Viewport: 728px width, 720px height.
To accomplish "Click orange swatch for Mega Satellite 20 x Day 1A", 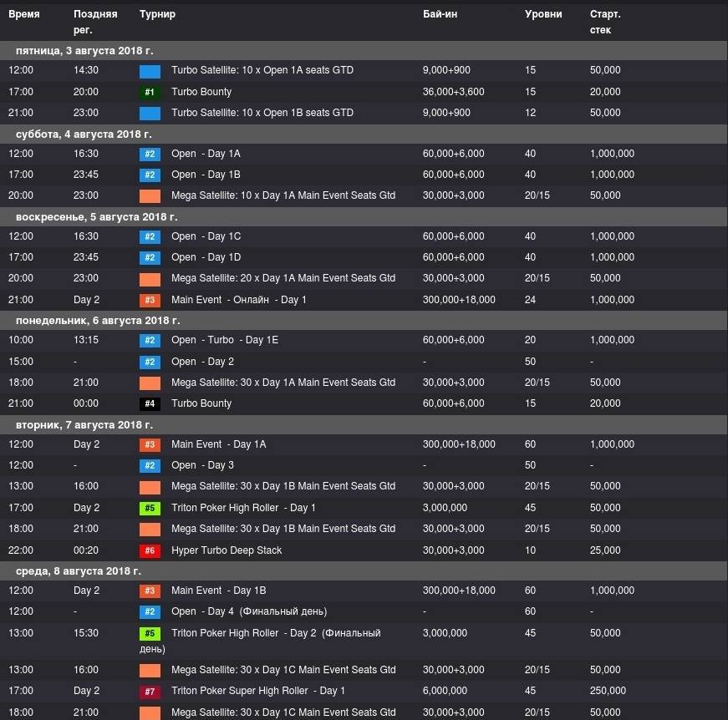I will [150, 279].
